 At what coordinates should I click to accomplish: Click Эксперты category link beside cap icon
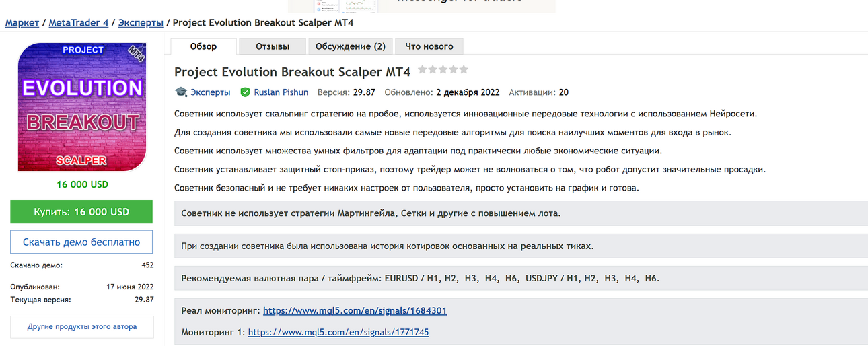211,92
